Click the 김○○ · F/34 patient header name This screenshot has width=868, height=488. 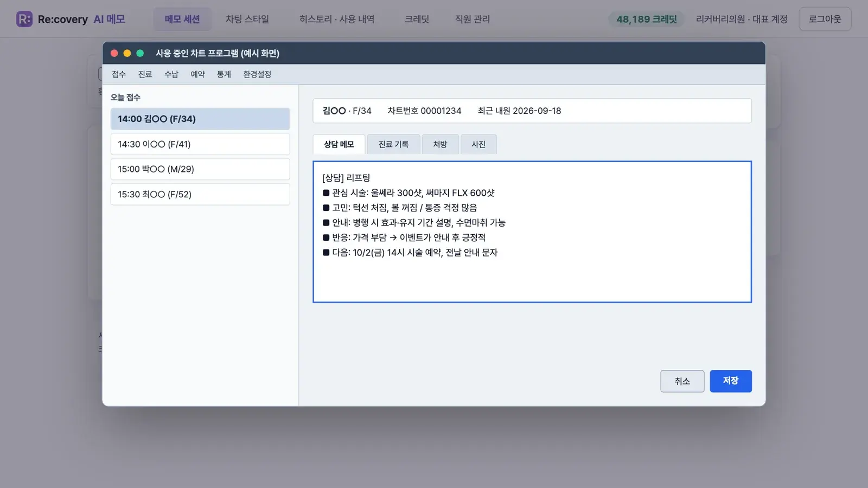347,111
